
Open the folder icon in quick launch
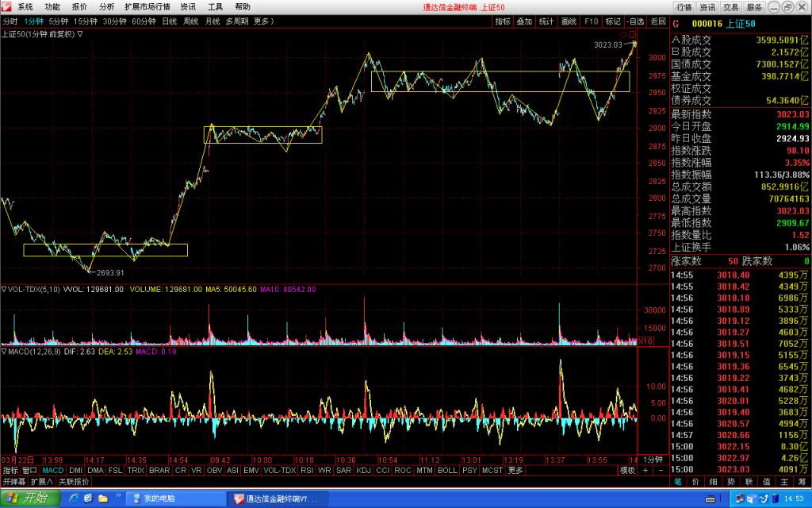pos(103,498)
